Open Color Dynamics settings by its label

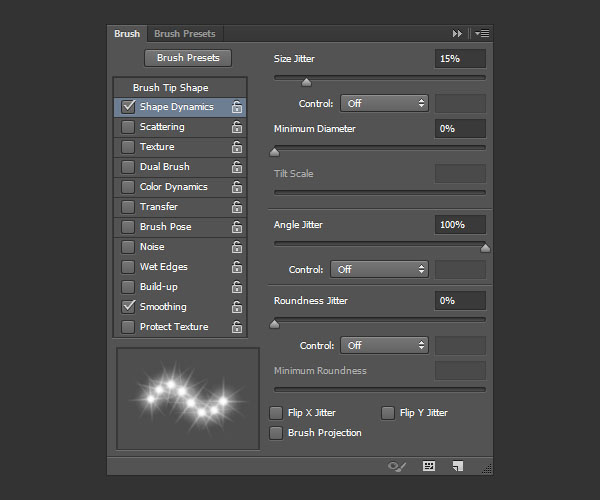point(174,187)
